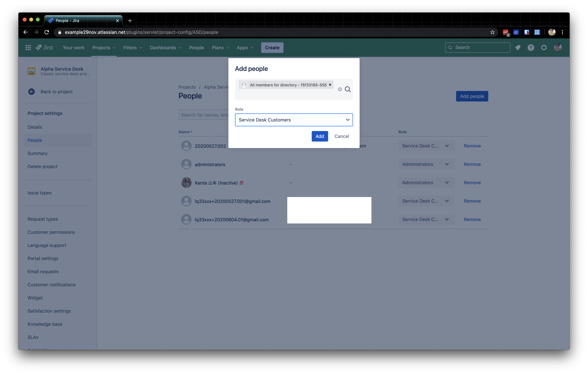The image size is (588, 374).
Task: Open the settings gear icon
Action: coord(544,48)
